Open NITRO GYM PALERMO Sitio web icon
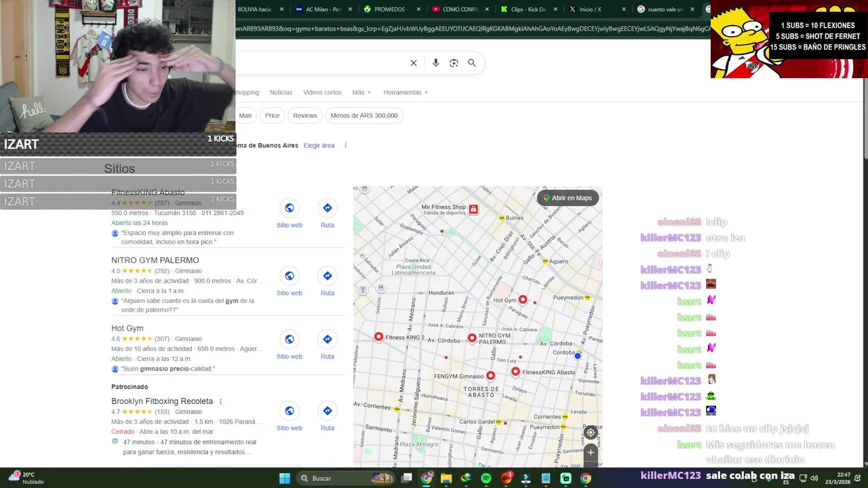 [290, 276]
